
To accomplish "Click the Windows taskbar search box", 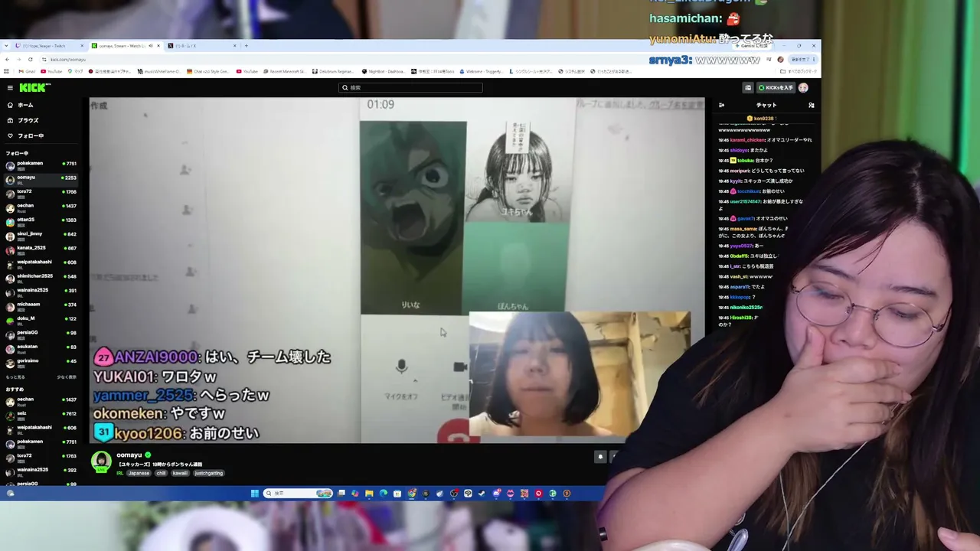I will pos(299,494).
